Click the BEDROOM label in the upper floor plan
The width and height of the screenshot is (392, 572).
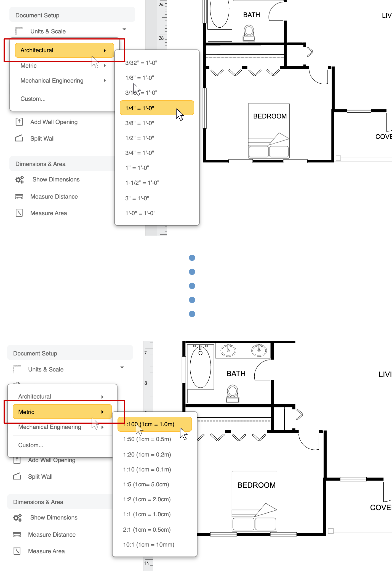click(x=270, y=116)
